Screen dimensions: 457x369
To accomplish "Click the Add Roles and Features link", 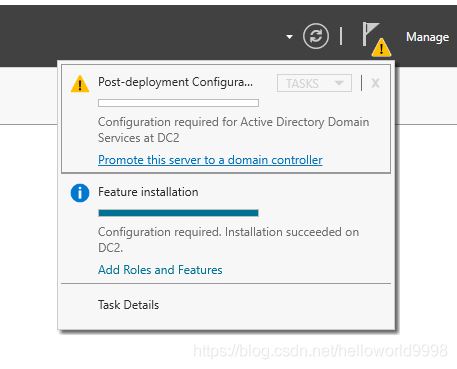I will click(160, 270).
